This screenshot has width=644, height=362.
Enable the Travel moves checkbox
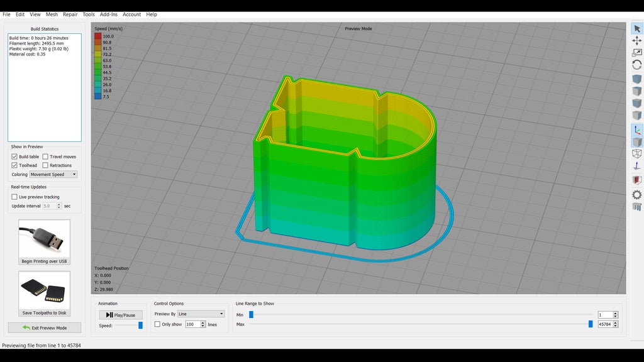46,156
